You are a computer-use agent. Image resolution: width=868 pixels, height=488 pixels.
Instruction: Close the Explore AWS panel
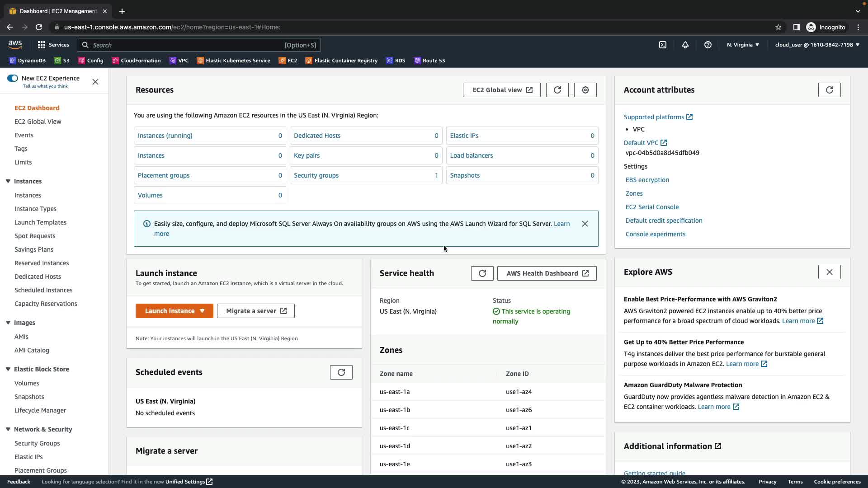(x=829, y=272)
